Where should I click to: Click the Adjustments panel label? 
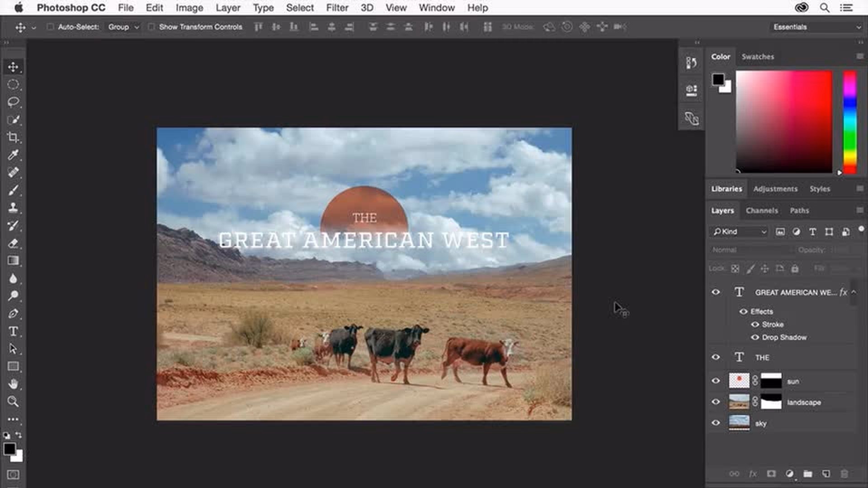pos(776,189)
